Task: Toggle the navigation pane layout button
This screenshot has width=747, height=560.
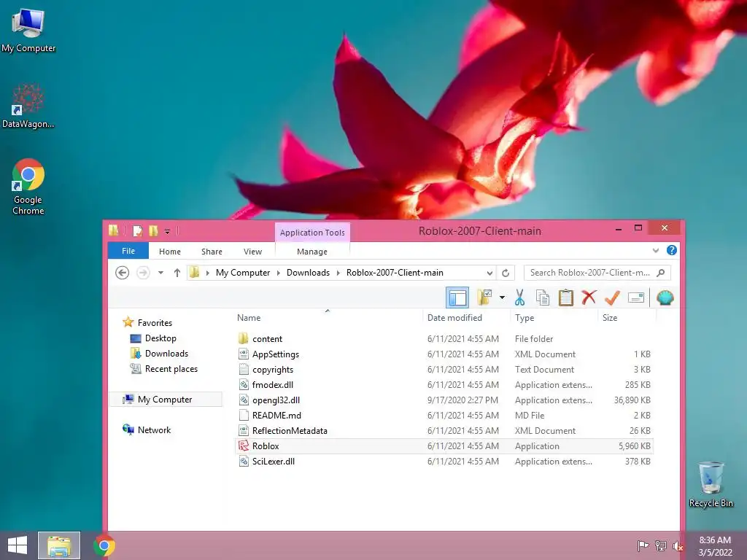Action: [457, 297]
